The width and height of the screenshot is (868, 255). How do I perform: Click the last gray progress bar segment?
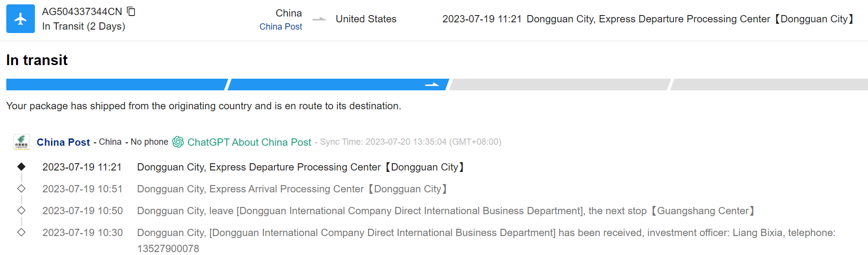769,85
